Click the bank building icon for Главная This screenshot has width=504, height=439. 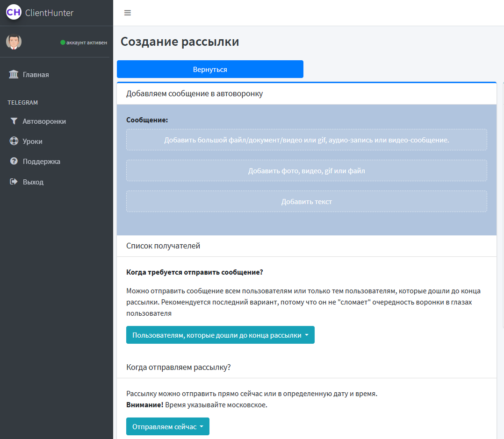(14, 75)
